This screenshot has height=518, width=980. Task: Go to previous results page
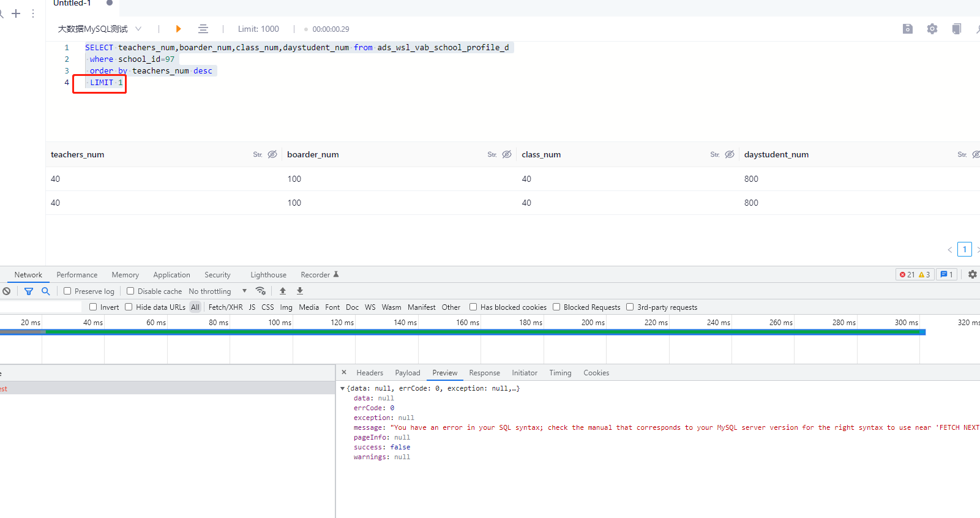click(949, 249)
